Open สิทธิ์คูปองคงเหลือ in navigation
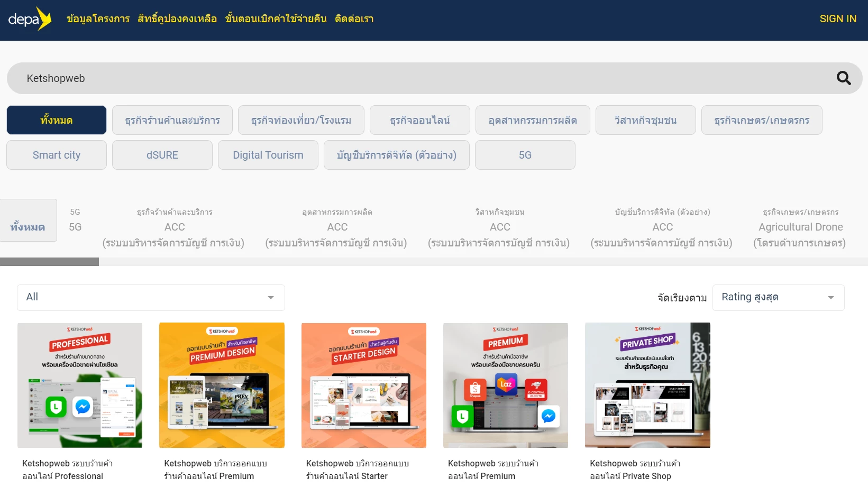Screen dimensions: 868x487 (x=177, y=19)
